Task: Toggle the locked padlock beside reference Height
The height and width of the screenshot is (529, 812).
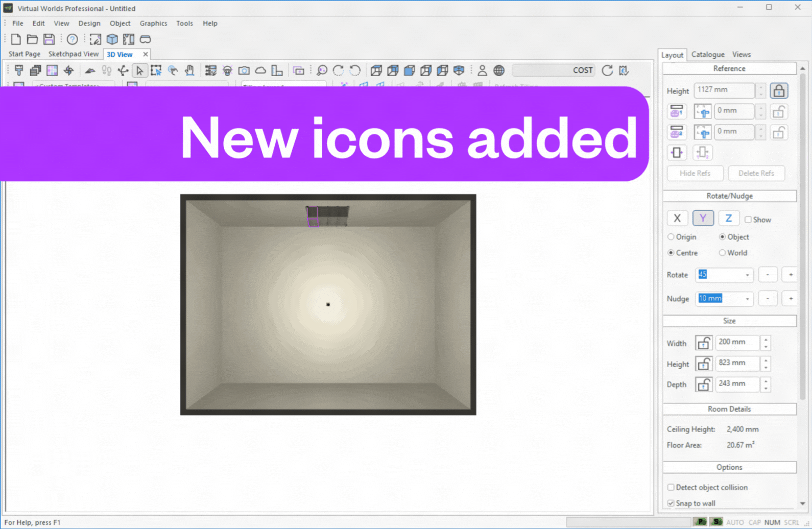Action: pyautogui.click(x=779, y=91)
